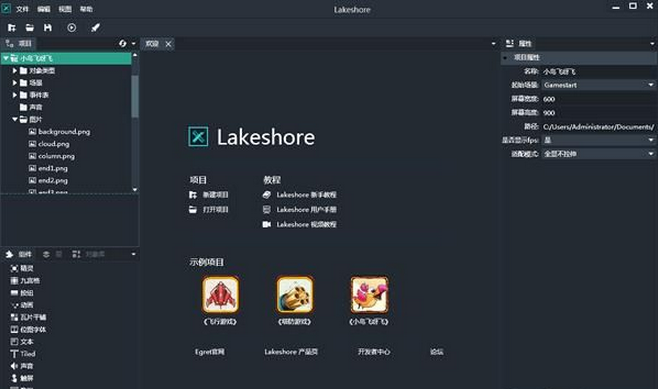Open the project panel header dropdown arrow
Image resolution: width=658 pixels, height=389 pixels.
(x=133, y=43)
